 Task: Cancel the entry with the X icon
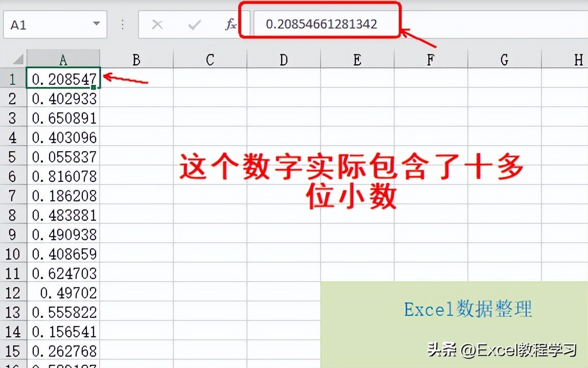point(159,24)
